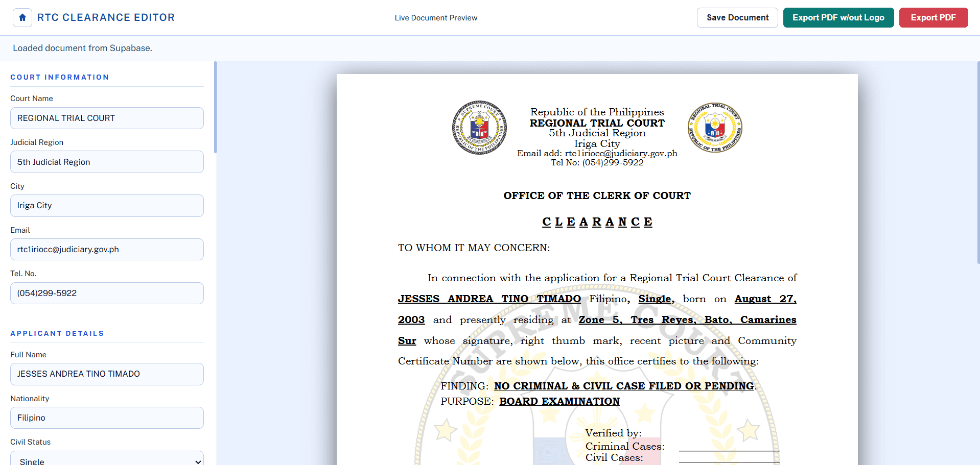Click the RTC CLEARANCE EDITOR title
Image resolution: width=980 pixels, height=465 pixels.
click(x=106, y=17)
